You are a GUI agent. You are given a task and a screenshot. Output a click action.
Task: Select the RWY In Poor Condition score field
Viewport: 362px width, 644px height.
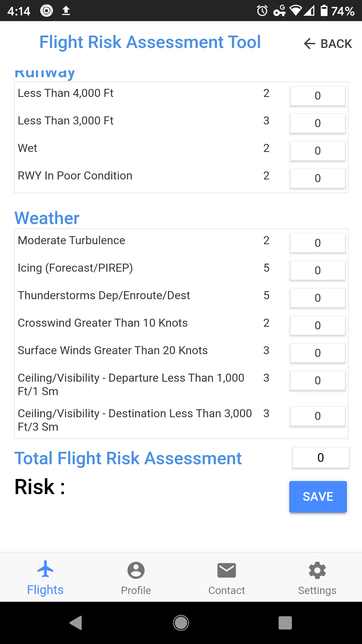pos(318,178)
